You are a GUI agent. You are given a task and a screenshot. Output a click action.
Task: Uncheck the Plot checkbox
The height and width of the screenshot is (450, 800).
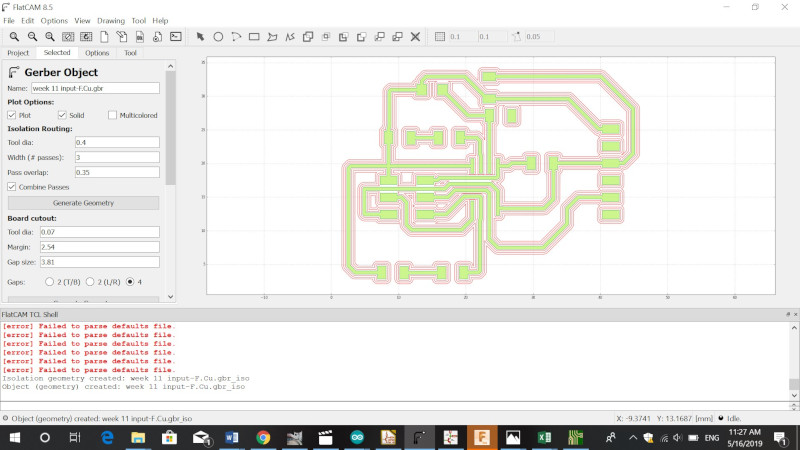point(12,115)
